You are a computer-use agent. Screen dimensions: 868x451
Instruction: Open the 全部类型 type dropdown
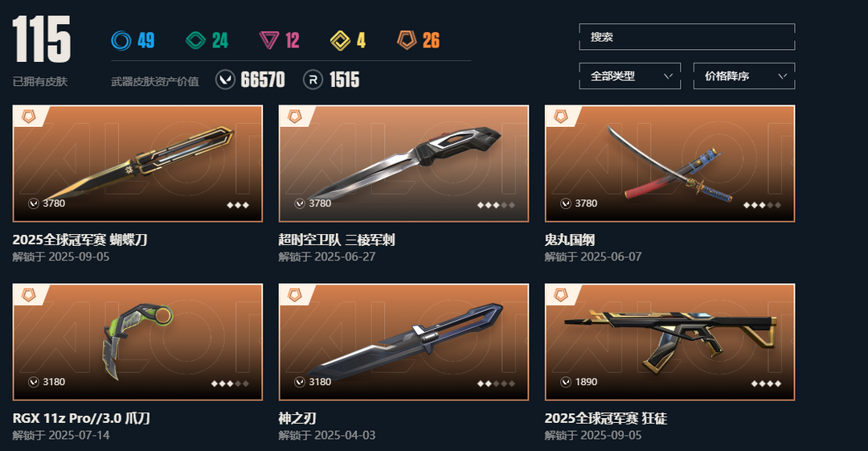click(x=629, y=76)
